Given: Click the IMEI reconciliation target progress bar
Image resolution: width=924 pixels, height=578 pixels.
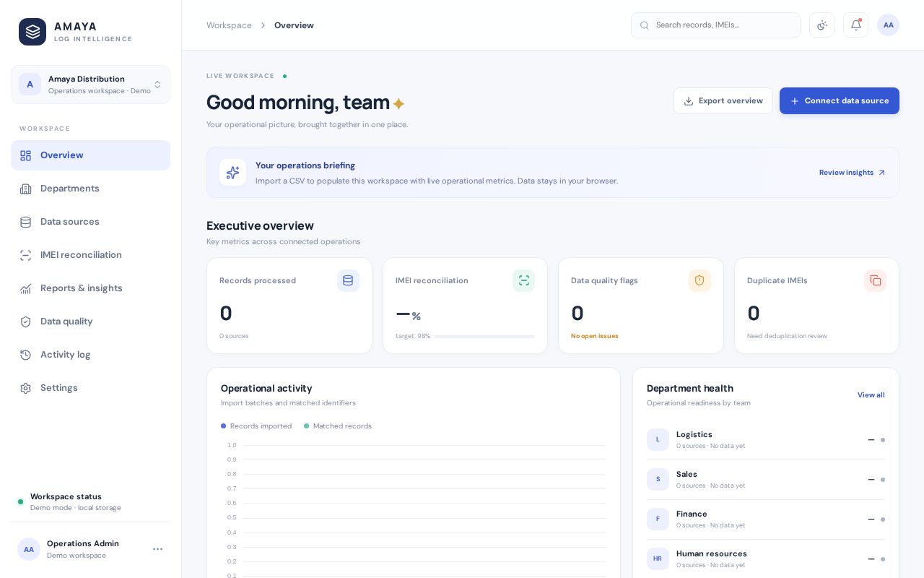Looking at the screenshot, I should pos(484,336).
